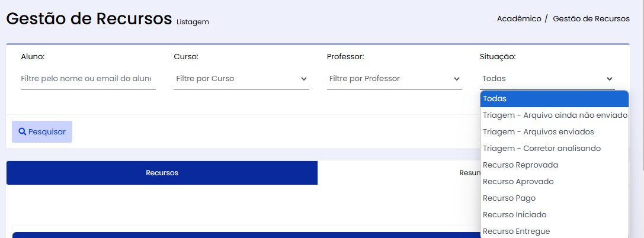Open the Professor filter dropdown
This screenshot has height=238, width=644.
tap(395, 78)
